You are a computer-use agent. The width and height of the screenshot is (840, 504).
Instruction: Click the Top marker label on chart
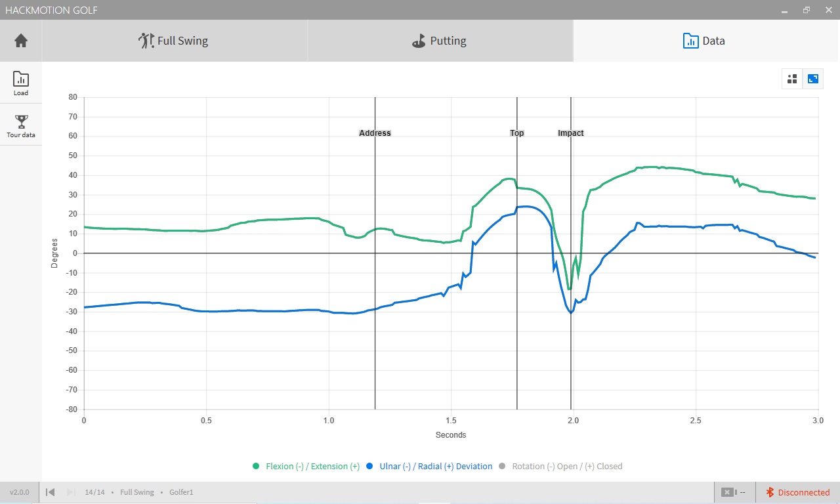517,133
